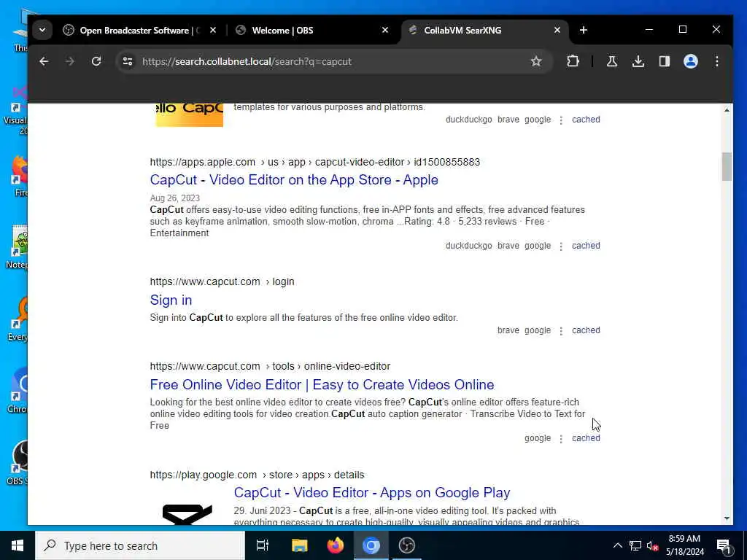Show hidden system tray icons

pyautogui.click(x=617, y=545)
